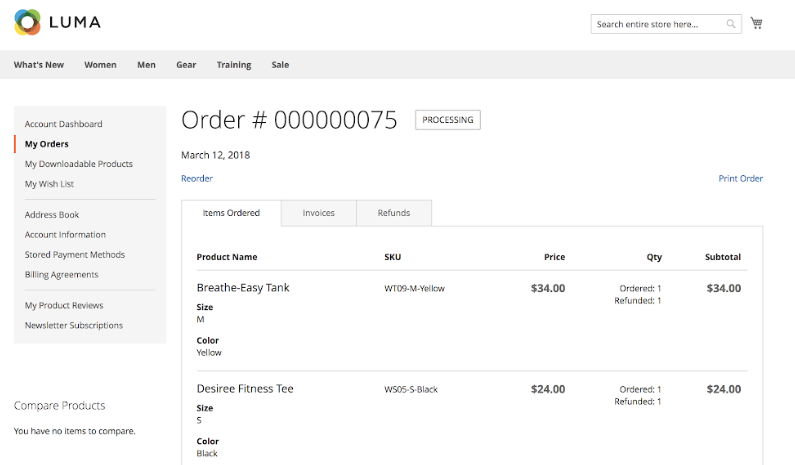Type in the store search field
Screen dimensions: 795x465
pos(655,24)
